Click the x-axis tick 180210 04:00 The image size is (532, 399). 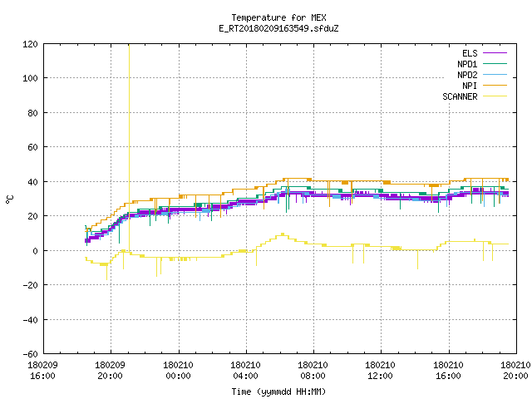click(x=246, y=371)
